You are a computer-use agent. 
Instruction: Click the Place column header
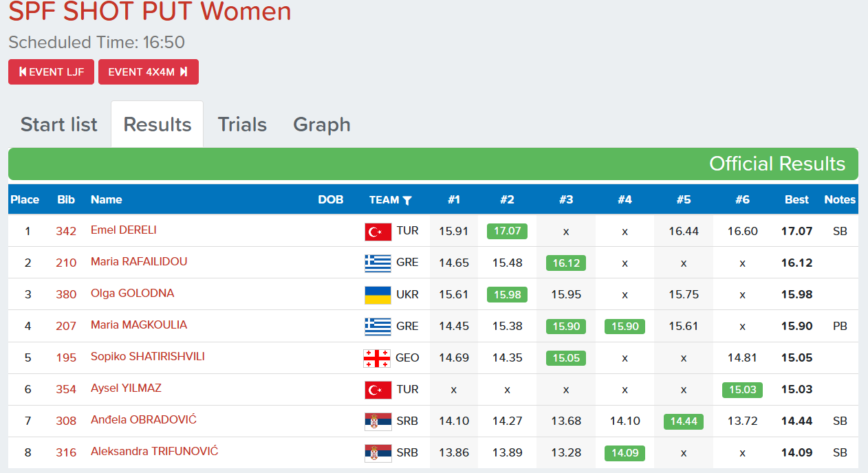25,199
